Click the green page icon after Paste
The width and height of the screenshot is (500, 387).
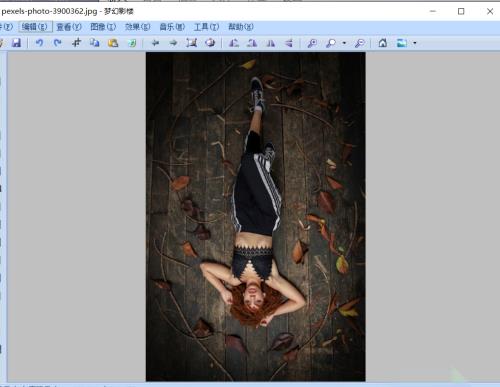click(132, 43)
